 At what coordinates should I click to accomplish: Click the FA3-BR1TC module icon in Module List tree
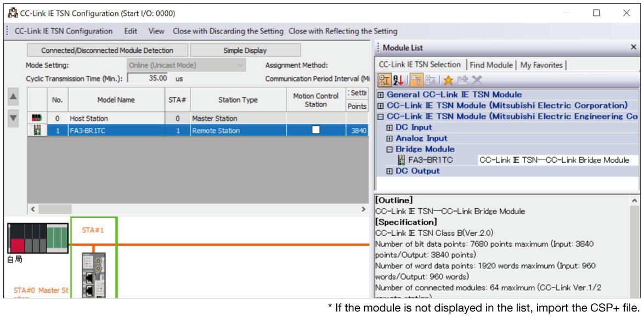[x=402, y=160]
